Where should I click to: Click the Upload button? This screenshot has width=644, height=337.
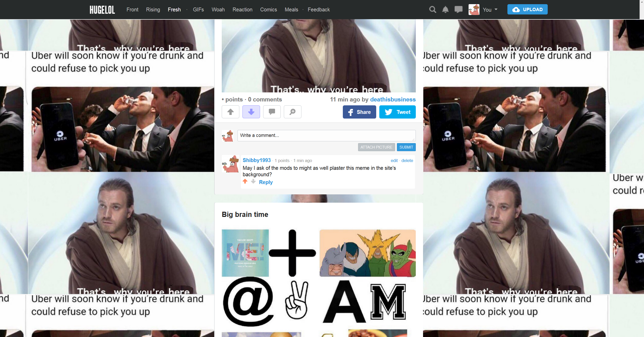pyautogui.click(x=527, y=9)
